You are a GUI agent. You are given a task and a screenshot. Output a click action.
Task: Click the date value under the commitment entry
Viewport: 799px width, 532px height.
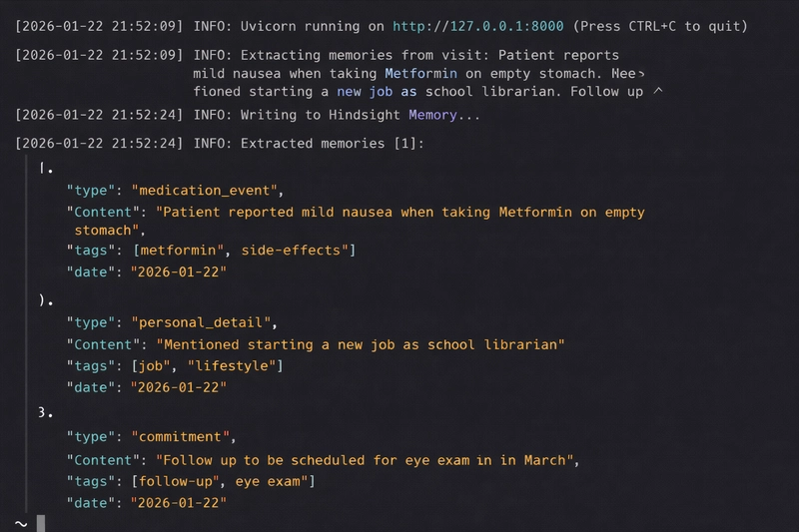[x=179, y=503]
